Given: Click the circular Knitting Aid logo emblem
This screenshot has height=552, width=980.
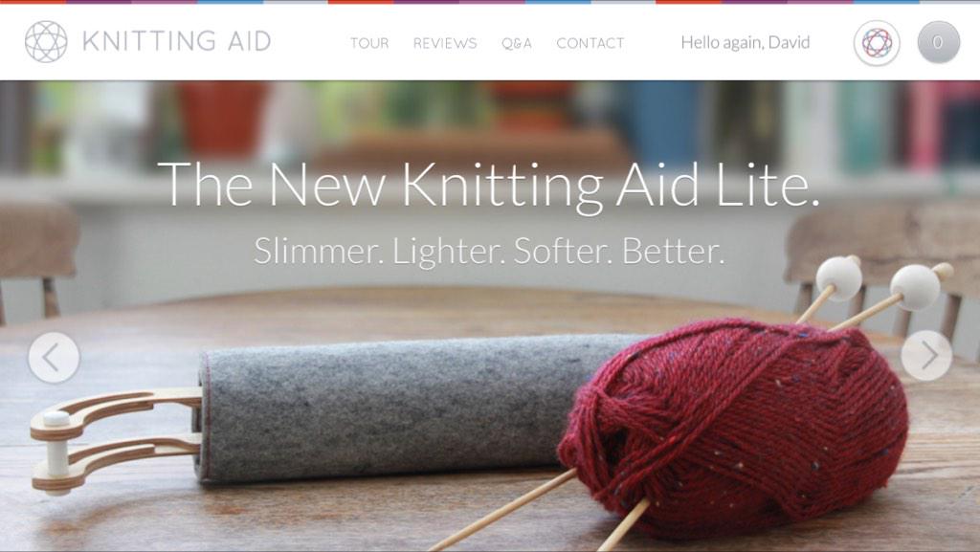Looking at the screenshot, I should click(x=46, y=42).
